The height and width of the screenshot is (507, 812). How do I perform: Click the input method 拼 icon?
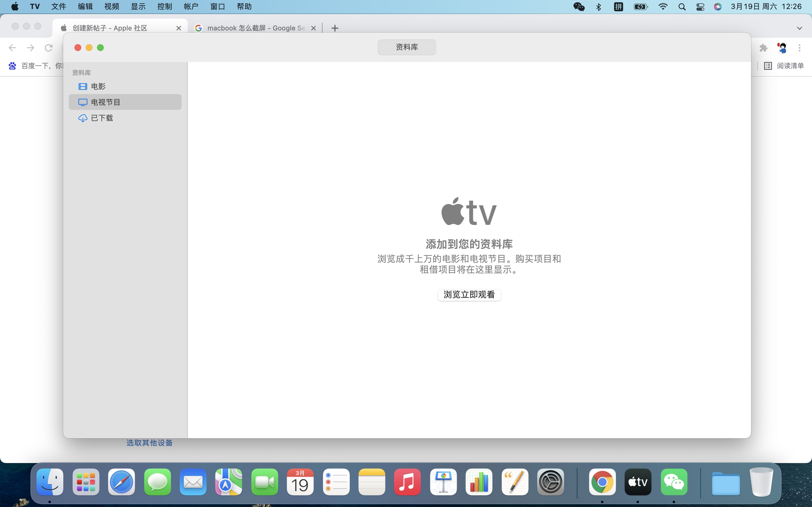(618, 7)
